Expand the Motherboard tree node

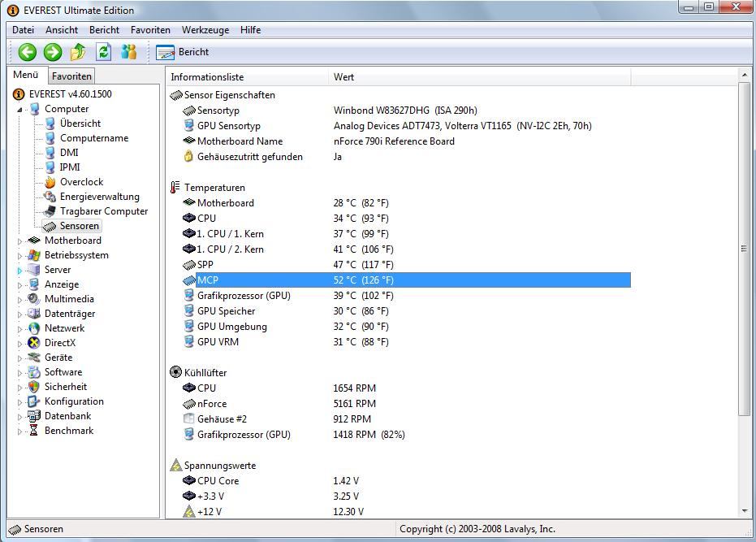click(19, 241)
